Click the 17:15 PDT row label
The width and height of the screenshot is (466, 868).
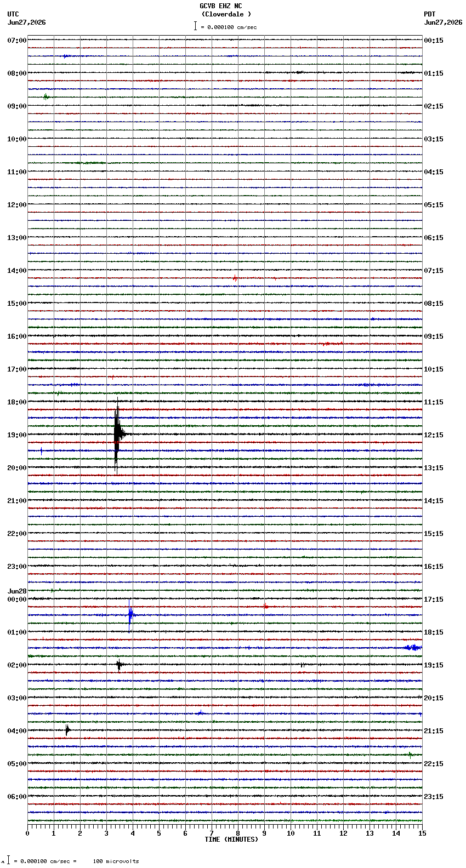click(x=434, y=599)
